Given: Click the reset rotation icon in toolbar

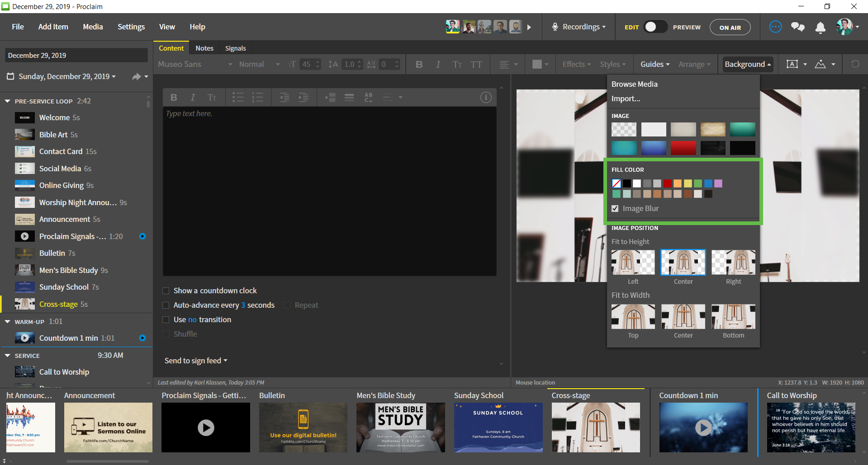Looking at the screenshot, I should click(855, 64).
